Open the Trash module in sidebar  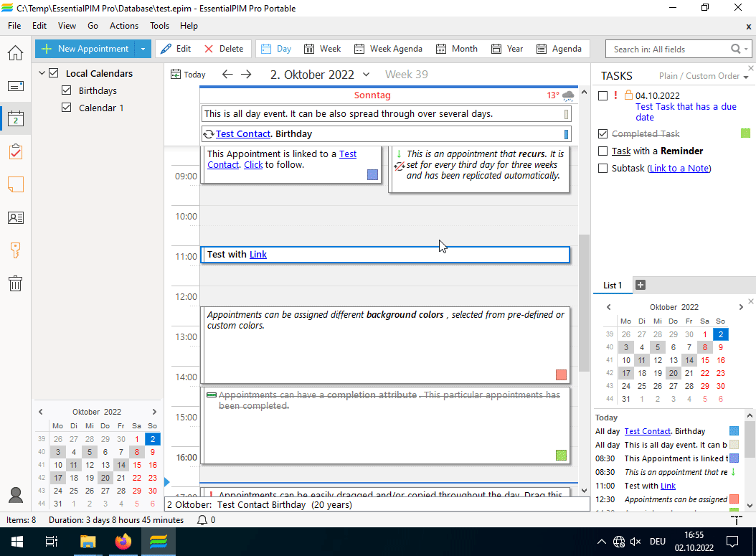tap(16, 283)
